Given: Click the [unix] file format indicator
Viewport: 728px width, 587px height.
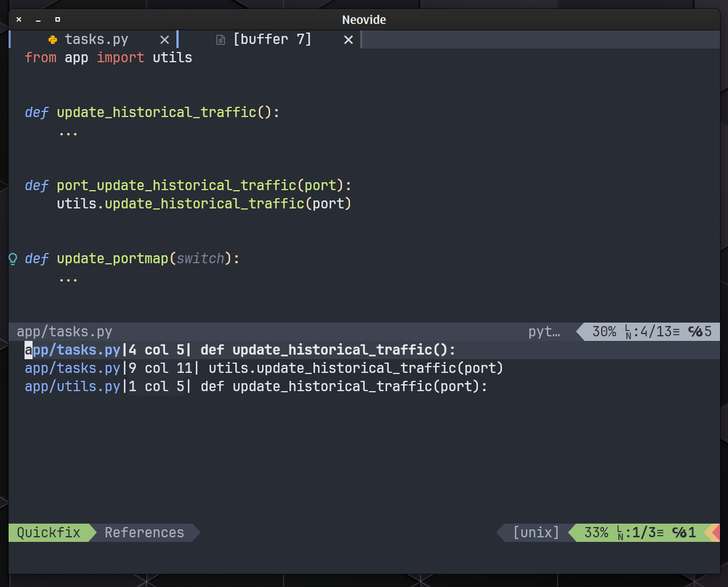Looking at the screenshot, I should pyautogui.click(x=536, y=533).
